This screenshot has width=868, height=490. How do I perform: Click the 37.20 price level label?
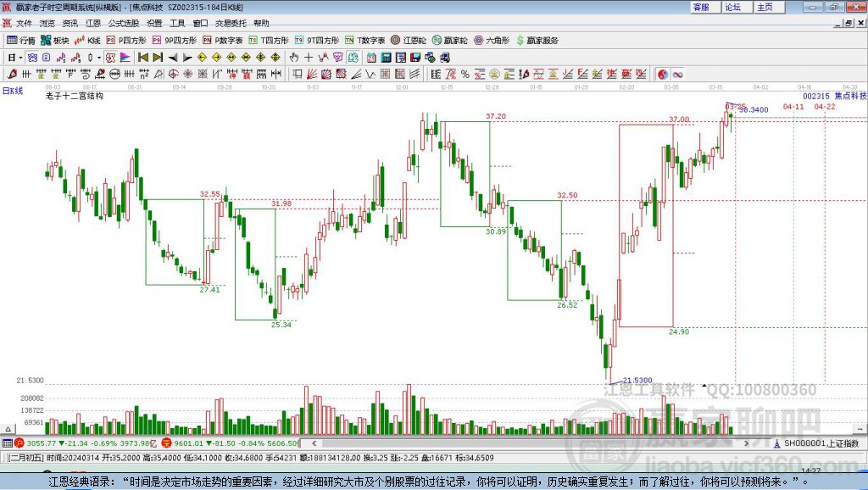pos(495,116)
